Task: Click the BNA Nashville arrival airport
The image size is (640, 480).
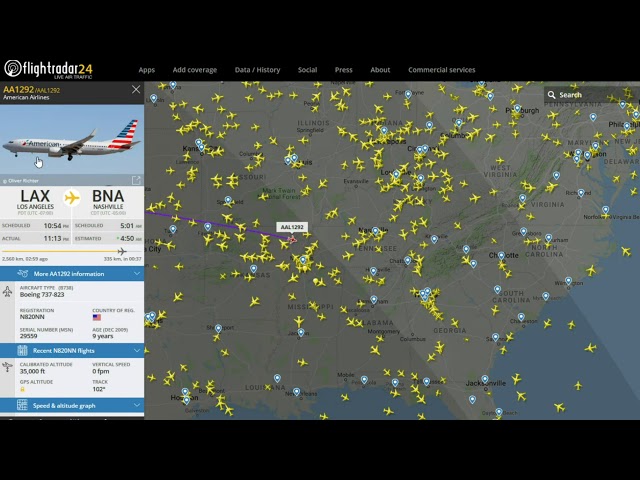Action: click(x=108, y=201)
